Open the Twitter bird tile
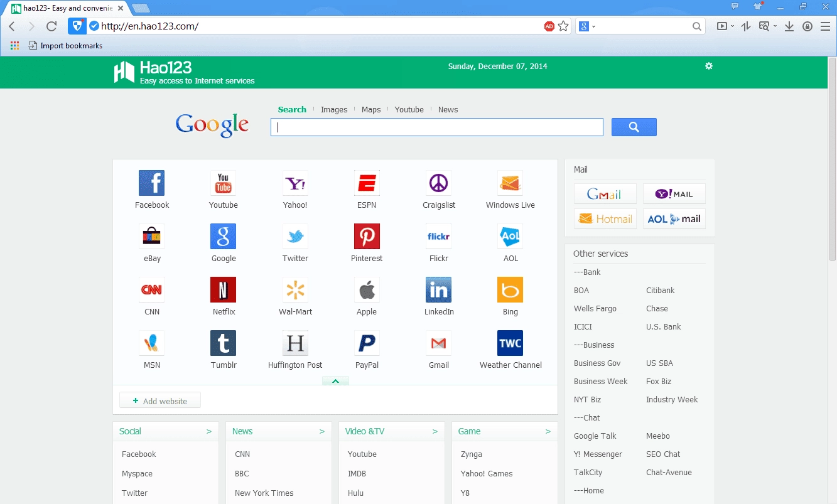Viewport: 837px width, 504px height. pyautogui.click(x=295, y=237)
